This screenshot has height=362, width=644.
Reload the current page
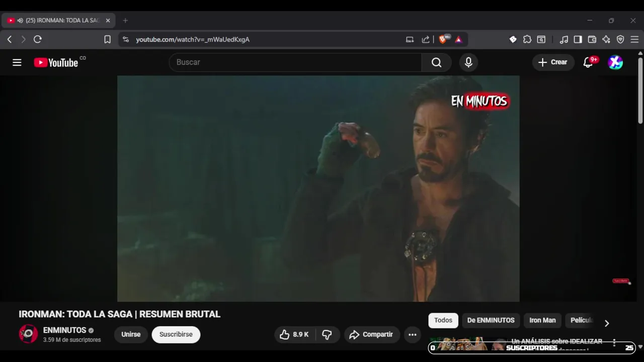[38, 39]
